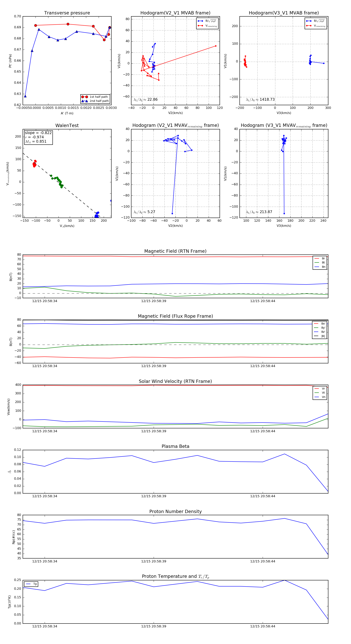351x644 pixels.
Task: Click the "Solar Wind Velocity (RTN Frame)" title
Action: (x=175, y=381)
